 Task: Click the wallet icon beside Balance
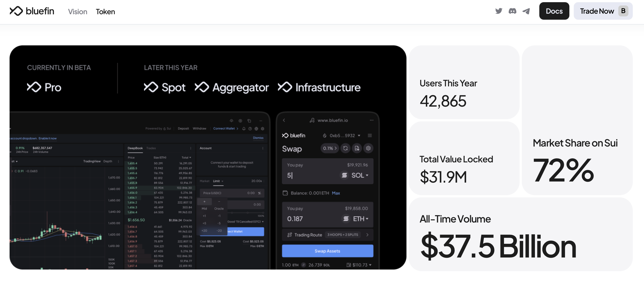(285, 193)
